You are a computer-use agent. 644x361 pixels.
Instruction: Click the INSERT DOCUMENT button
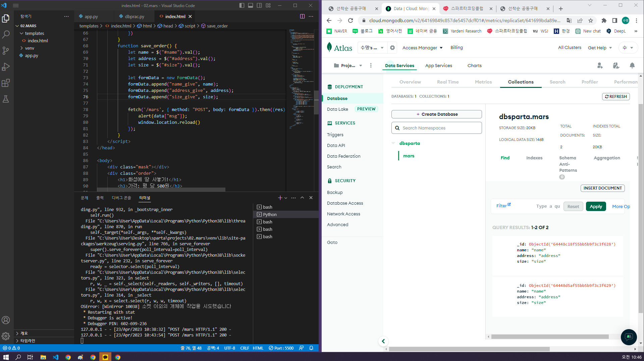pyautogui.click(x=603, y=188)
